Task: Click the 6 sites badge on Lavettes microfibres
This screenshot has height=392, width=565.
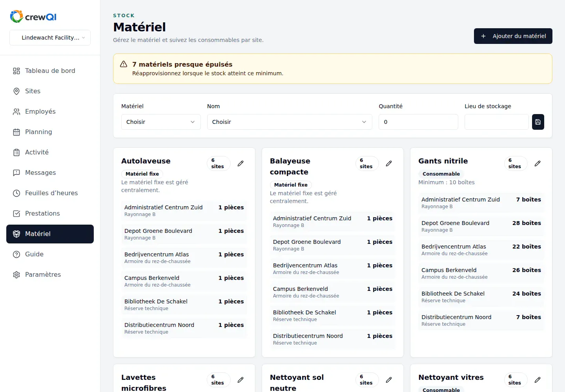Action: click(x=218, y=380)
